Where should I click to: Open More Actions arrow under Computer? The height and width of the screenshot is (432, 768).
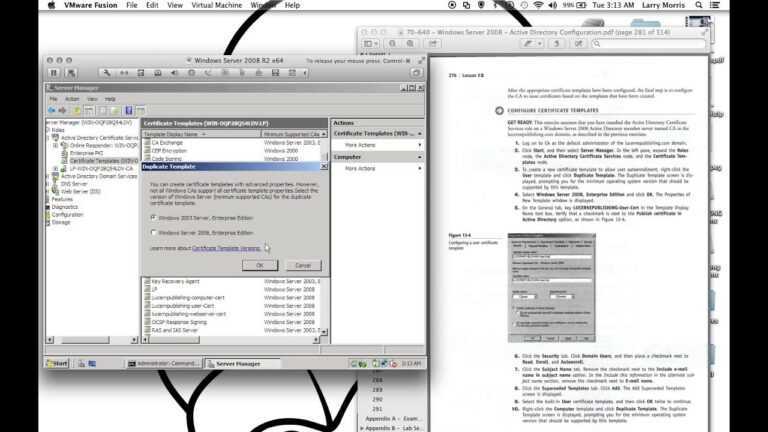[420, 168]
